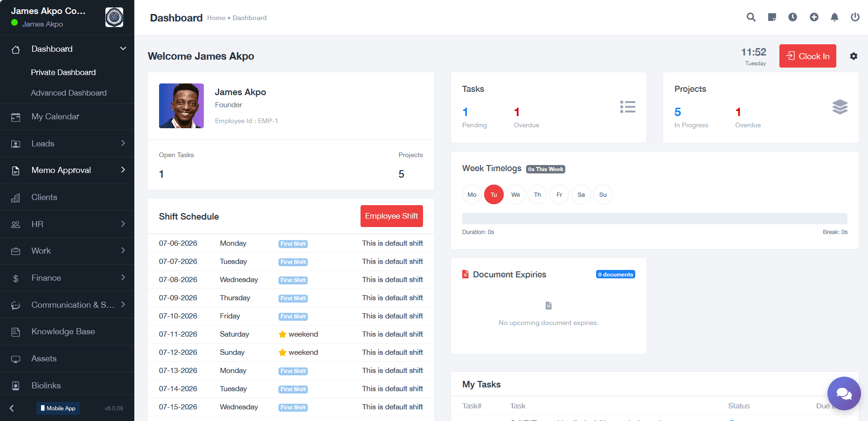Click the HR people icon
The height and width of the screenshot is (421, 868).
(x=15, y=224)
